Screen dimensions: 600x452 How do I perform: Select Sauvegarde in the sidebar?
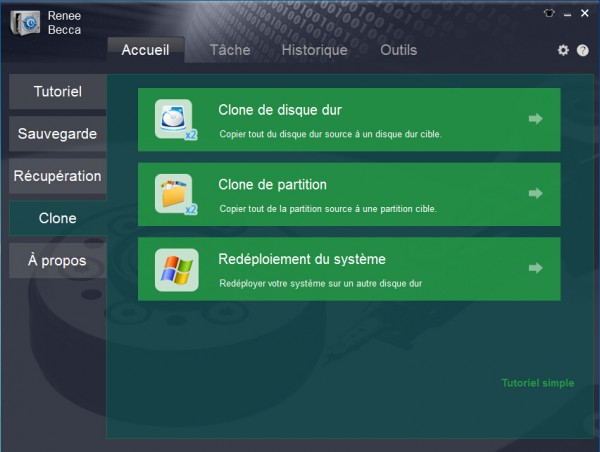(58, 134)
